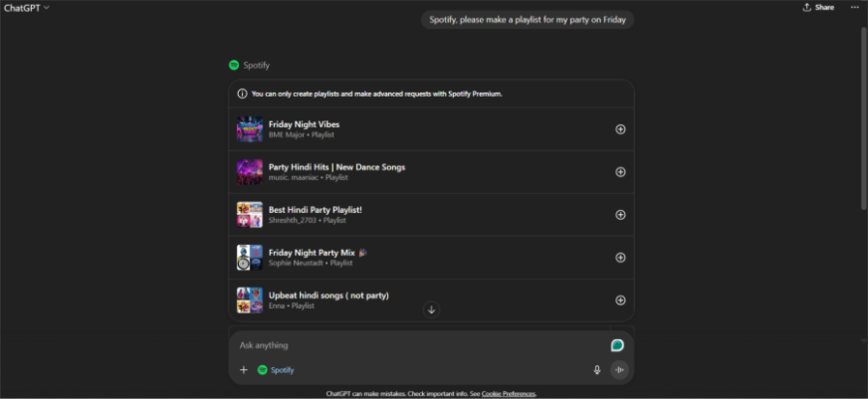Image resolution: width=868 pixels, height=399 pixels.
Task: Open the ChatGPT model selector dropdown
Action: (x=27, y=7)
